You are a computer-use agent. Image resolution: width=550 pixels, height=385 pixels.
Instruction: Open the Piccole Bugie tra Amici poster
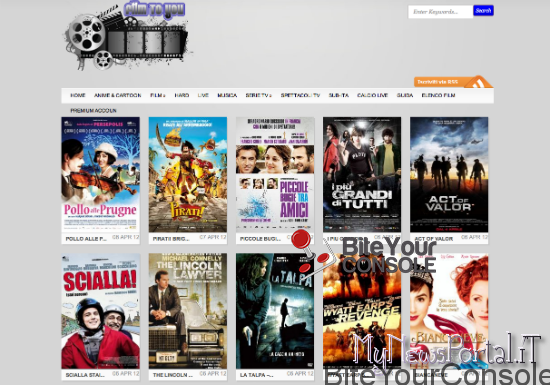coord(275,175)
